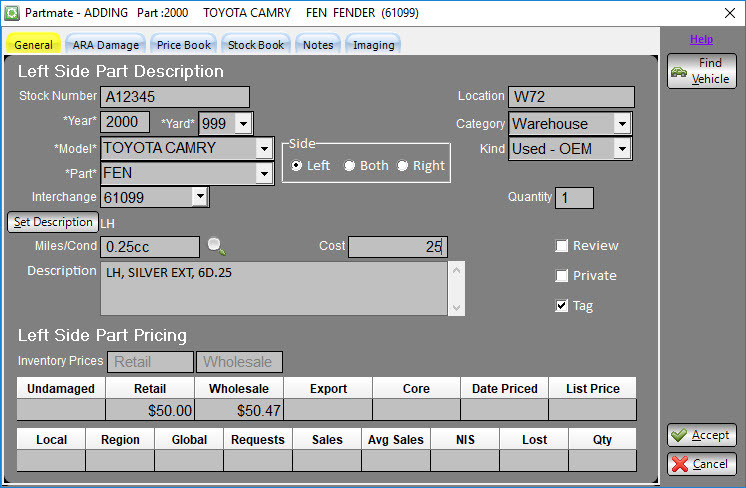Image resolution: width=746 pixels, height=488 pixels.
Task: Click the Global column header
Action: pyautogui.click(x=189, y=439)
